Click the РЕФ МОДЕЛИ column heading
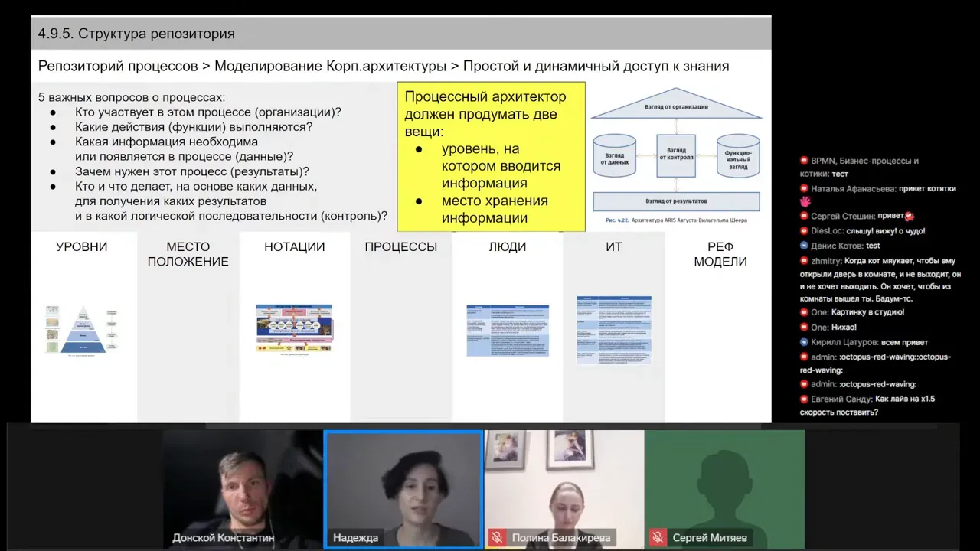 click(x=720, y=254)
